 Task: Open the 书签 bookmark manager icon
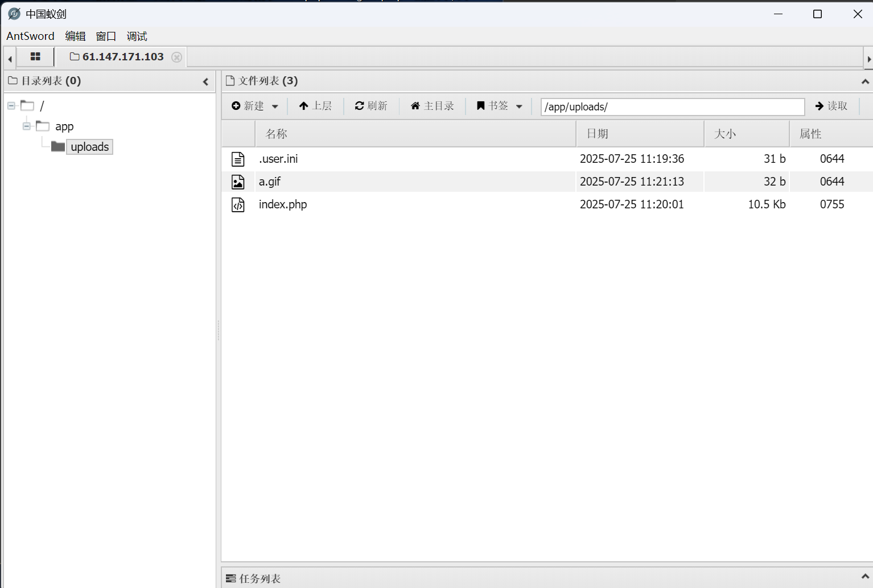point(480,105)
